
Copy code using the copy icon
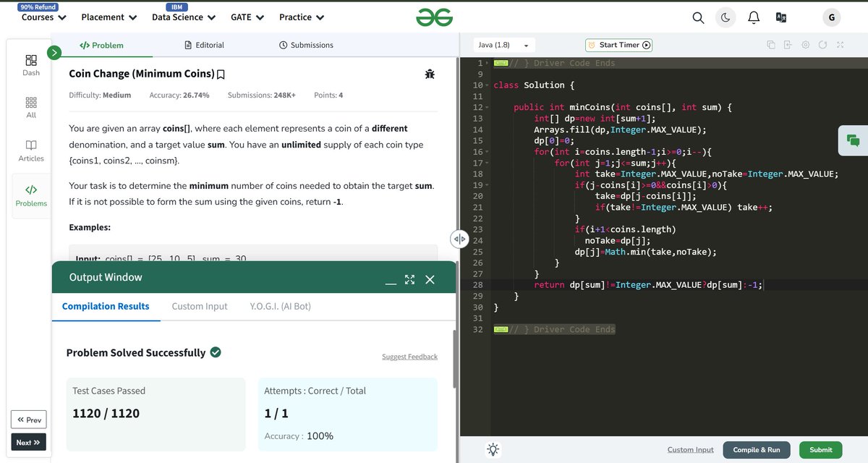pyautogui.click(x=770, y=45)
